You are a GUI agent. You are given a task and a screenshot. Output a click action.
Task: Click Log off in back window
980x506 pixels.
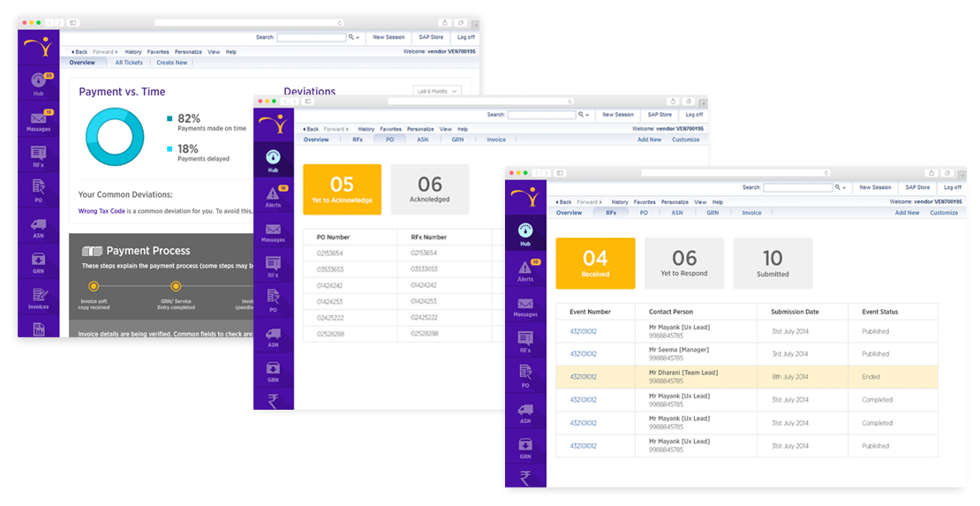[466, 37]
